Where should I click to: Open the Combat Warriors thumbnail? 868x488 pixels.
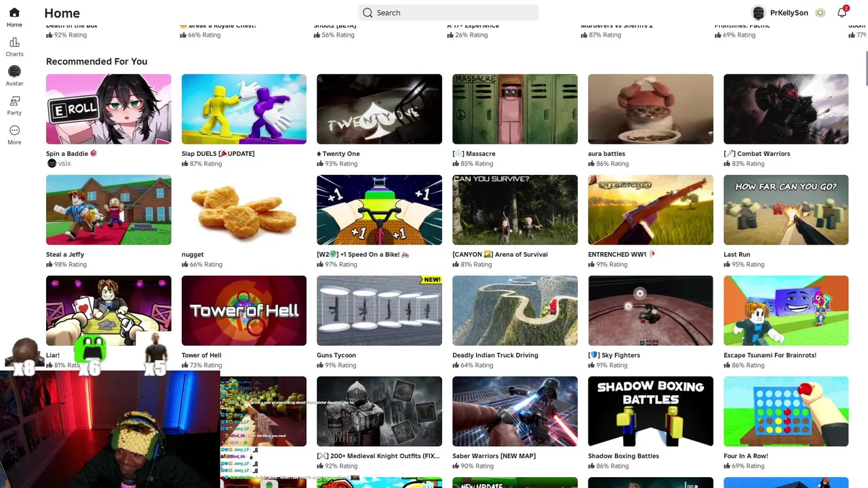pyautogui.click(x=786, y=109)
